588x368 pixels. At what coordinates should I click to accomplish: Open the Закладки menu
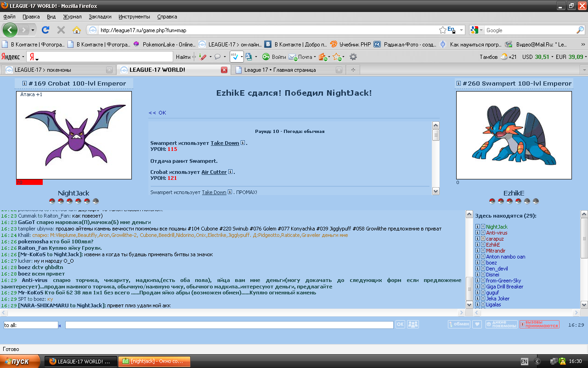[100, 17]
